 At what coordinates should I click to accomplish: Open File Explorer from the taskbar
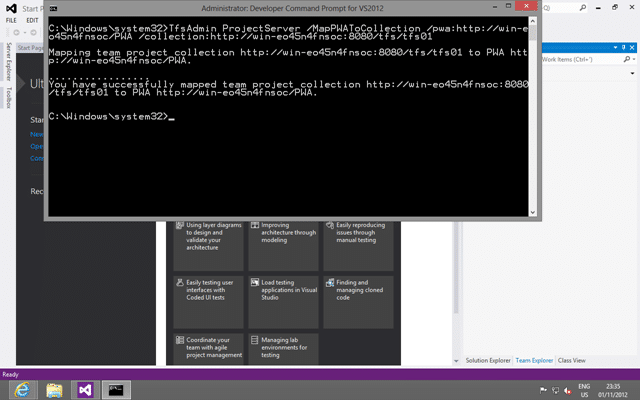54,390
